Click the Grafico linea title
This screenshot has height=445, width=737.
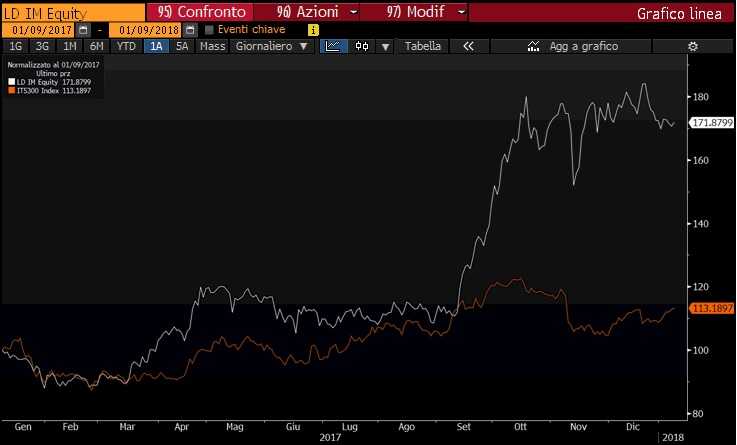pyautogui.click(x=679, y=14)
